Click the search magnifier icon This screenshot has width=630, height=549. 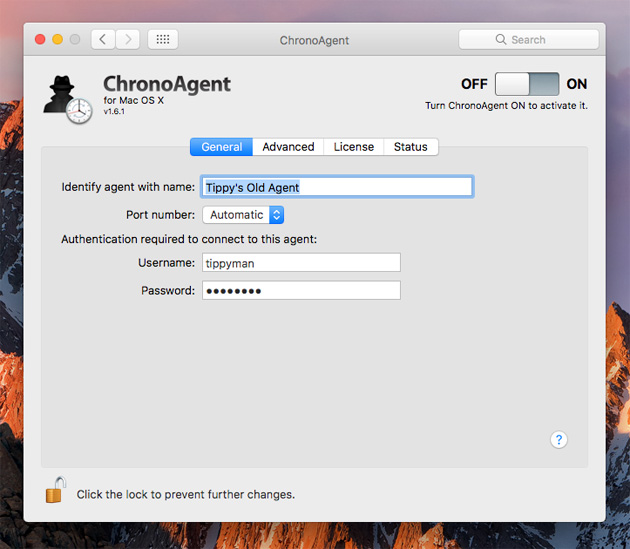[x=501, y=39]
